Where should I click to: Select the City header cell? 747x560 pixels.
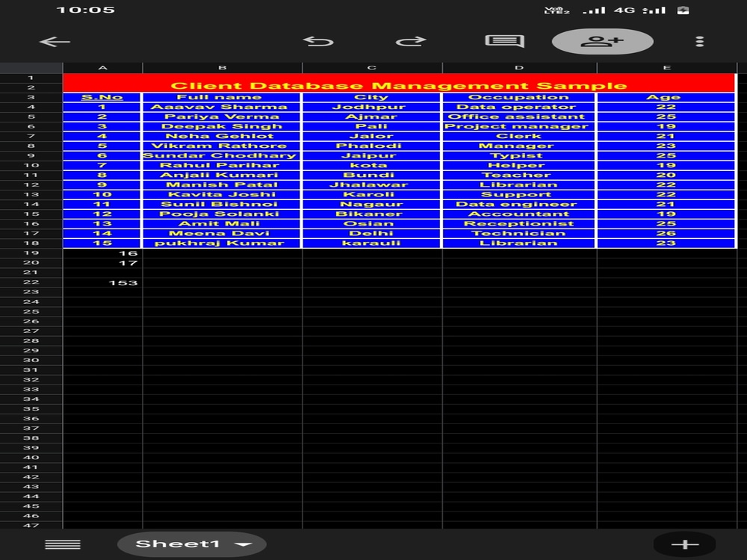click(372, 97)
